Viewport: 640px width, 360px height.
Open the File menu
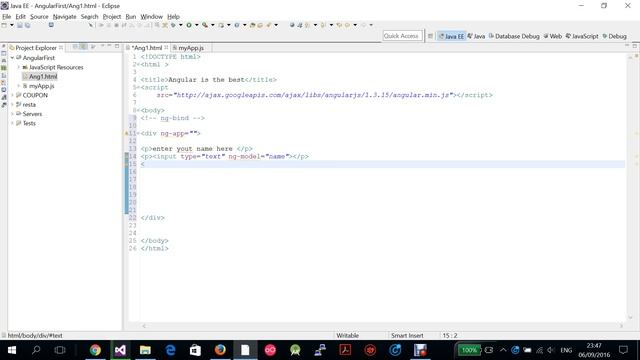7,17
